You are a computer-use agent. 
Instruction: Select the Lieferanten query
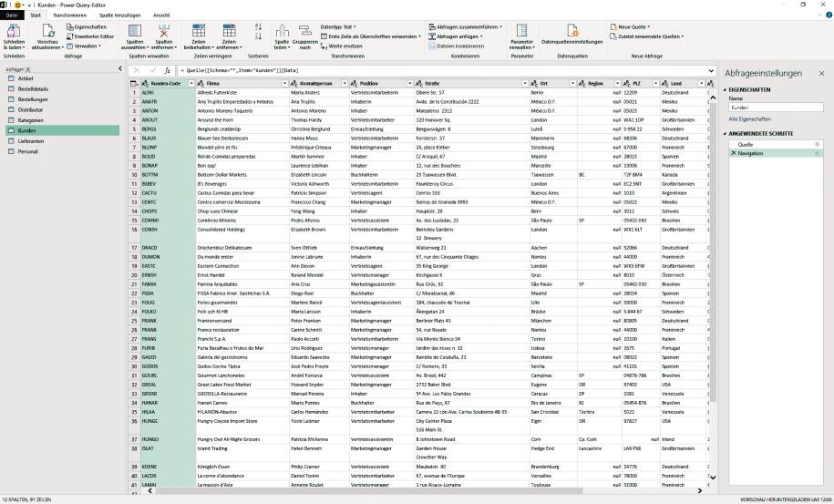[61, 141]
